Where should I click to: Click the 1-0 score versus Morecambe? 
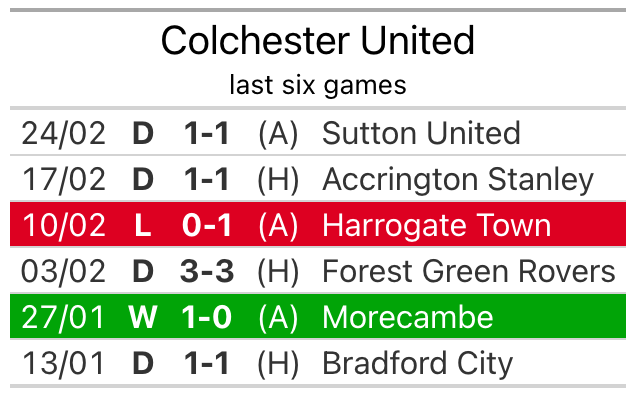point(207,317)
